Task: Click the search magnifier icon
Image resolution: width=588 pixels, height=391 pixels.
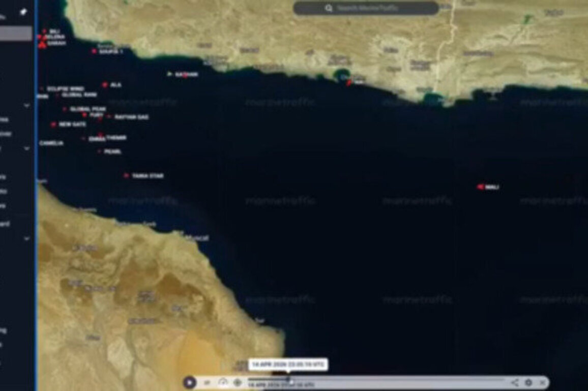Action: coord(329,8)
